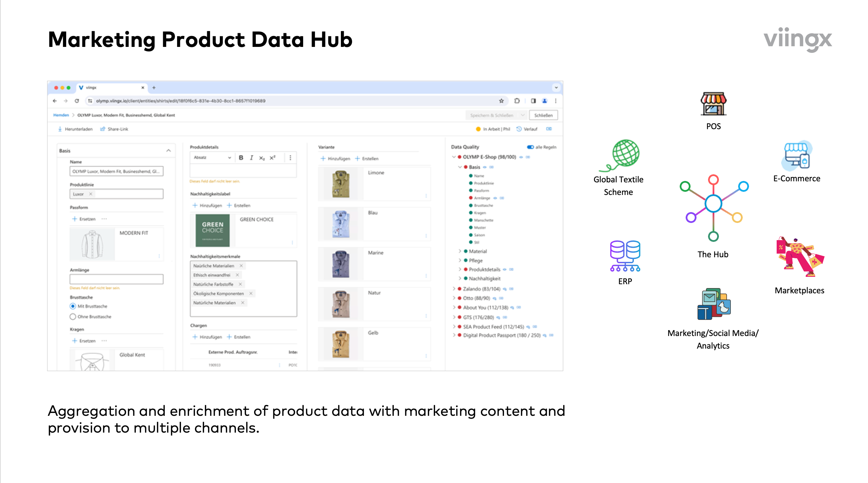The image size is (868, 483).
Task: Open the browser profile avatar icon
Action: coord(545,101)
